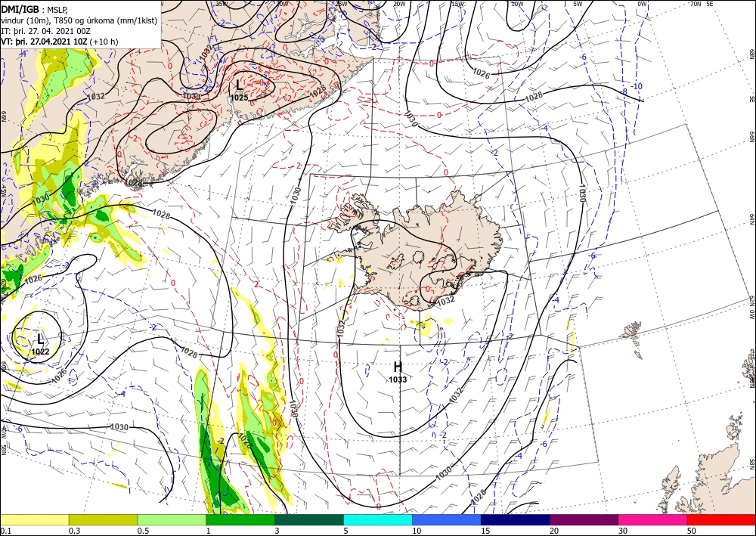Click the 'VT: þri. 27.04.2021 10Z (+10 h)' line

59,41
